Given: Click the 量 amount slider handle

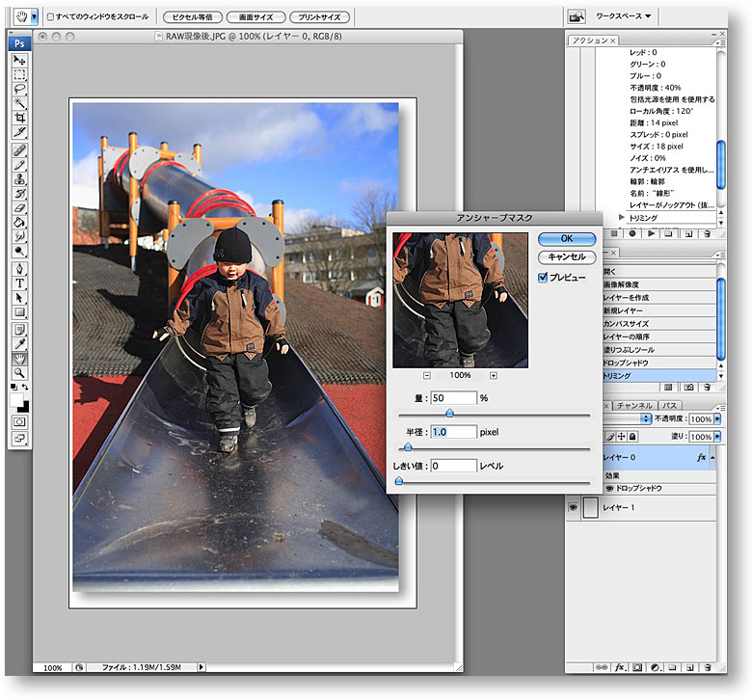Looking at the screenshot, I should (x=449, y=413).
